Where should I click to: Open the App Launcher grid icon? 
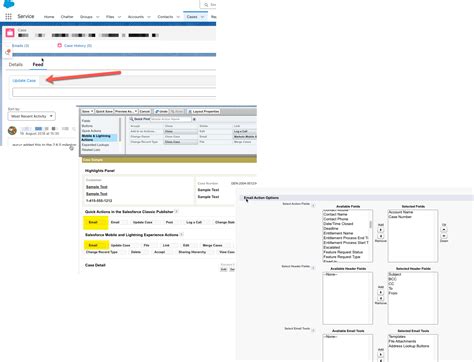[x=8, y=16]
